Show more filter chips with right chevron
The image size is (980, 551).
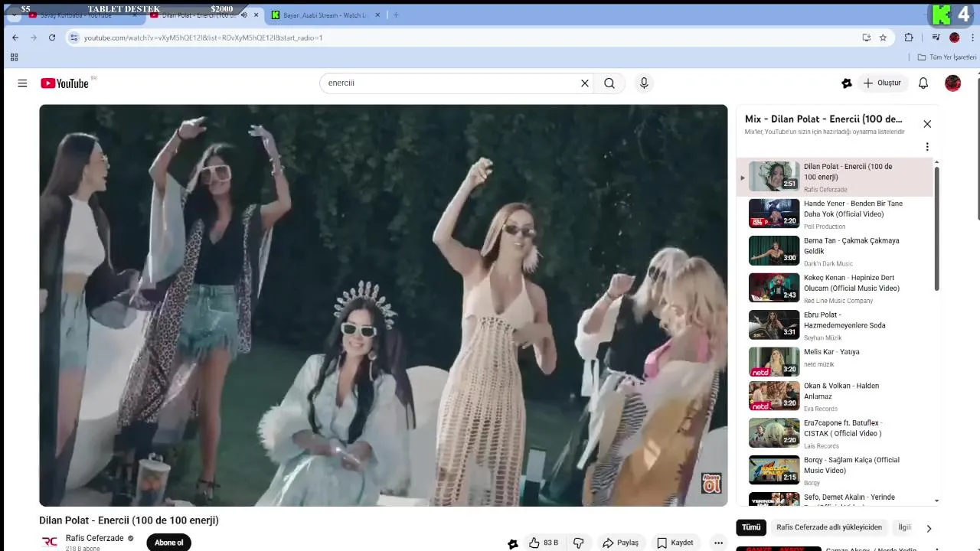pos(929,528)
